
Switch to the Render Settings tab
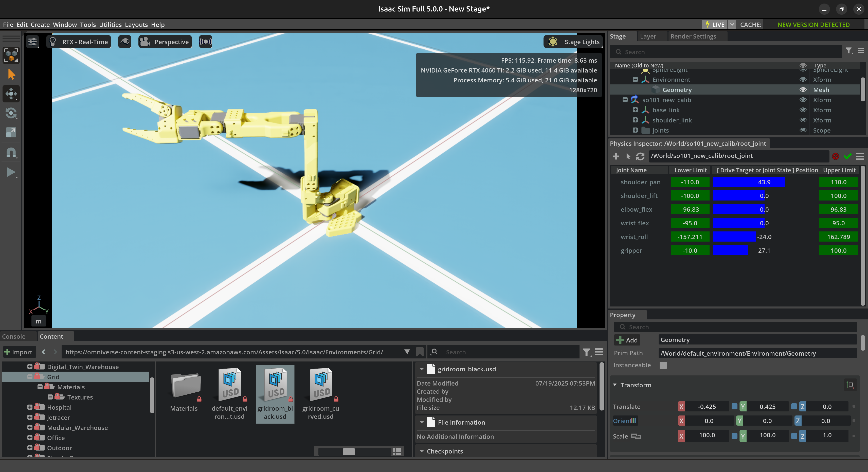click(x=693, y=37)
